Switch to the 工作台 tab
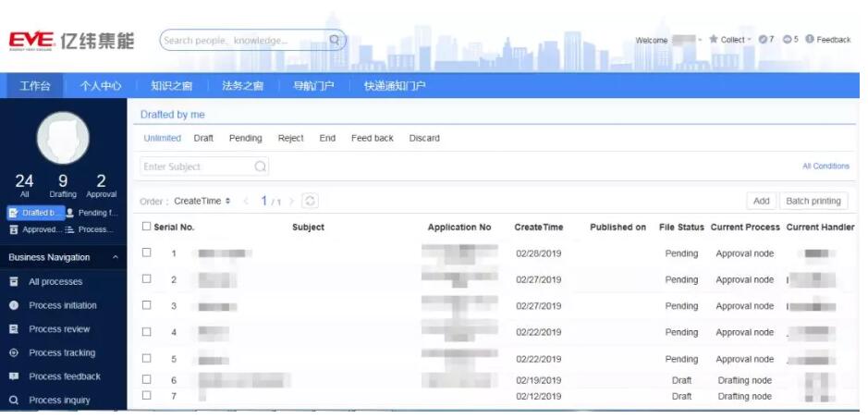868x419 pixels. point(35,86)
